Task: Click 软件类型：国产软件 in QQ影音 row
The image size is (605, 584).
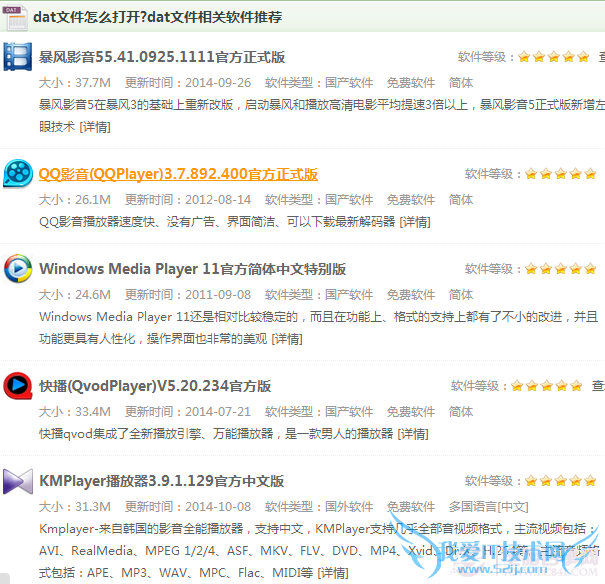Action: click(319, 200)
